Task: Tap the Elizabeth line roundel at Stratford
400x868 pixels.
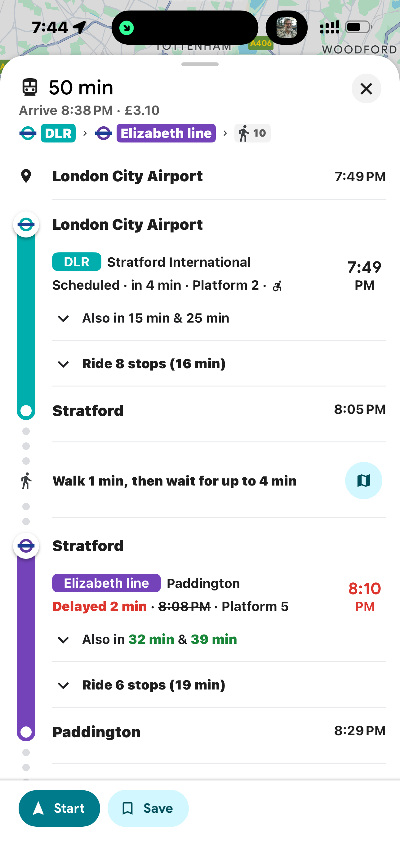Action: click(26, 545)
